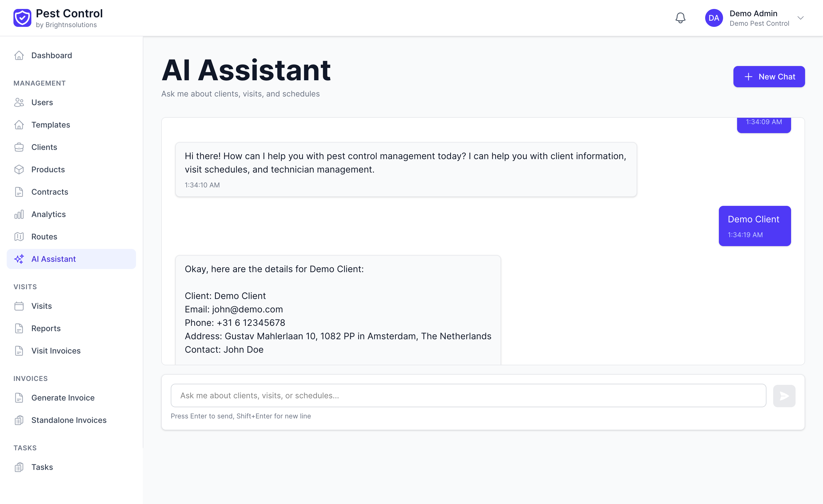Open Reports in the Visits section
823x504 pixels.
pos(46,328)
